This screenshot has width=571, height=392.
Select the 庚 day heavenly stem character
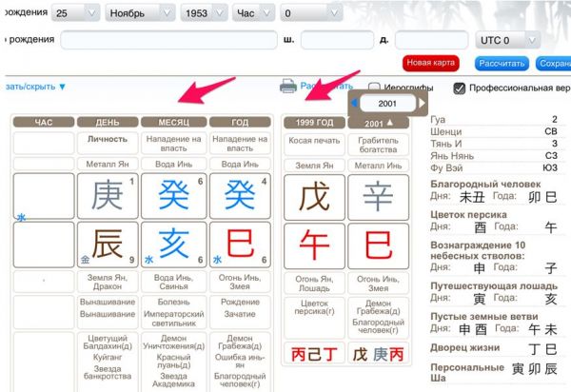(x=107, y=195)
